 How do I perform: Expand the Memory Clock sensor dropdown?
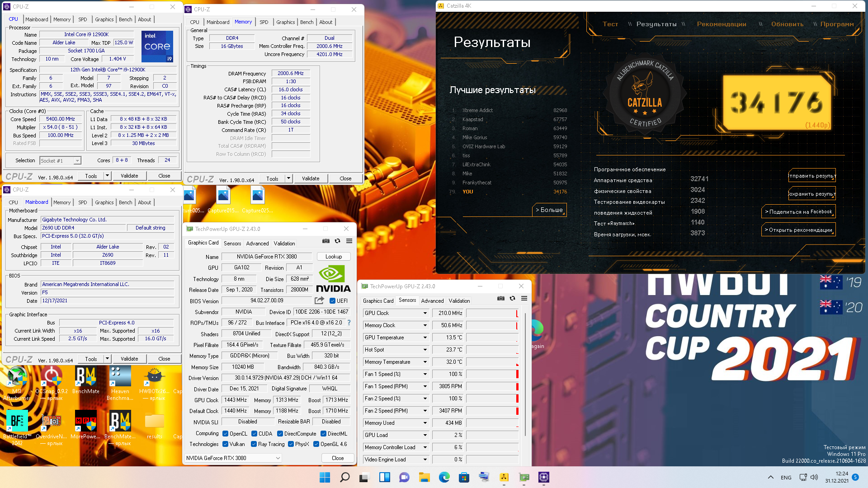coord(425,325)
